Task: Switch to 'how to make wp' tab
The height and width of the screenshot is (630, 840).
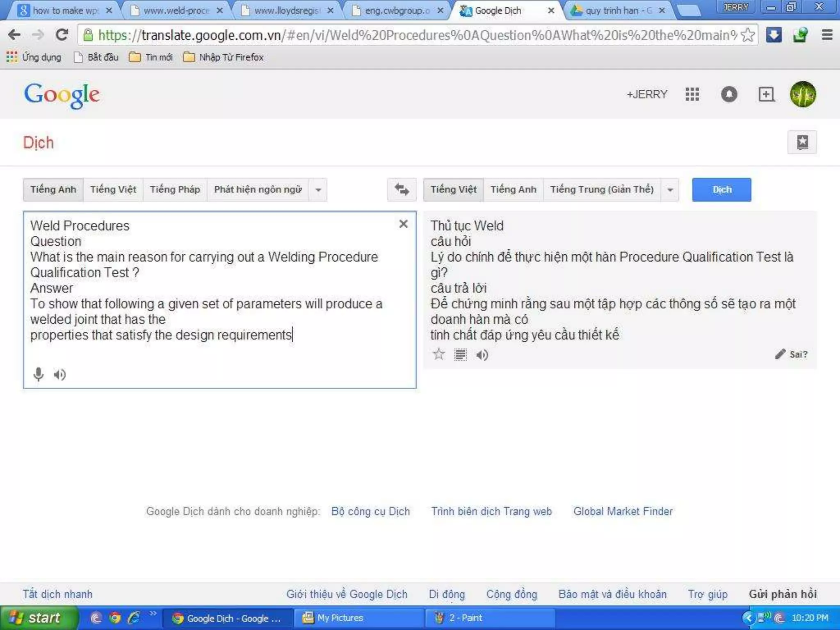Action: tap(65, 11)
